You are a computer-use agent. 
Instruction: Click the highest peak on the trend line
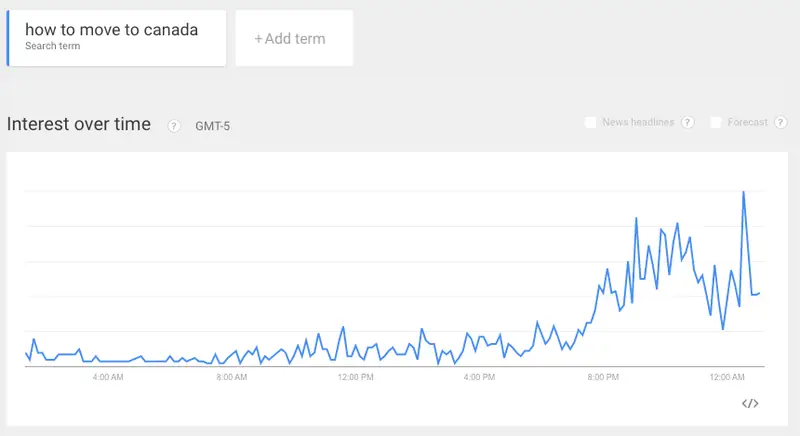pos(743,192)
